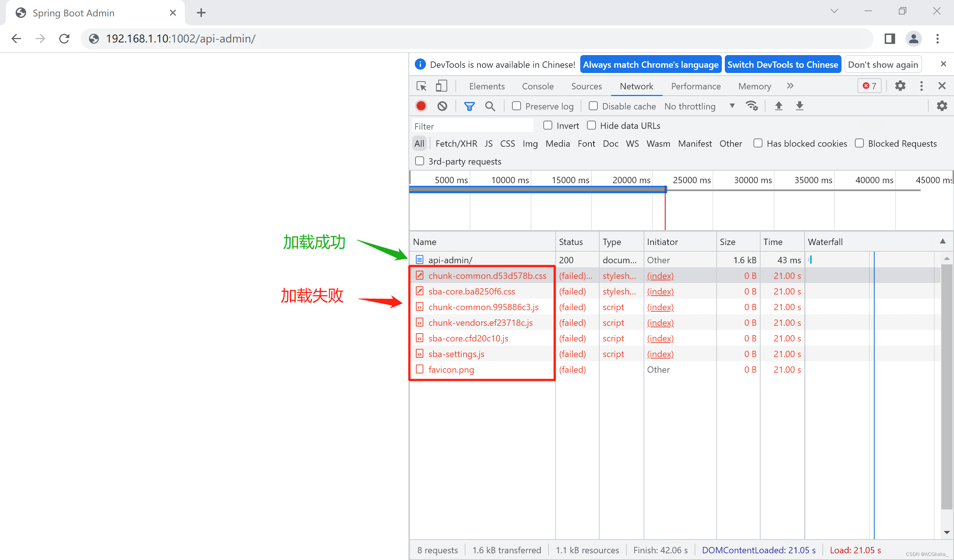Enable the Preserve log checkbox

coord(516,106)
